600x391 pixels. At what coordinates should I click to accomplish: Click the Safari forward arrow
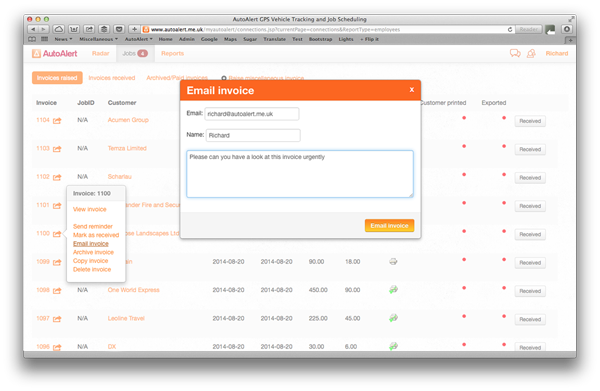click(43, 29)
